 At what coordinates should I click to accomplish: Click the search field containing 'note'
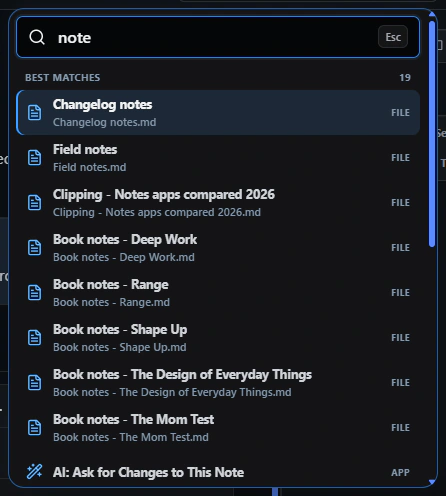[218, 37]
